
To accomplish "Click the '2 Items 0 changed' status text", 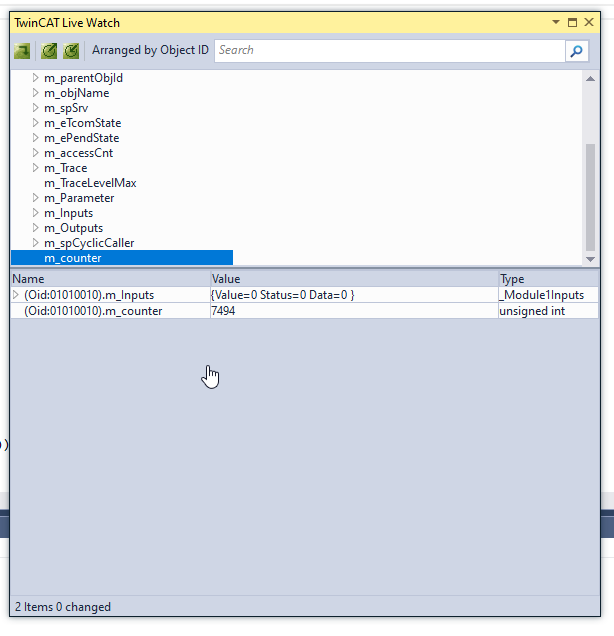I will [63, 607].
